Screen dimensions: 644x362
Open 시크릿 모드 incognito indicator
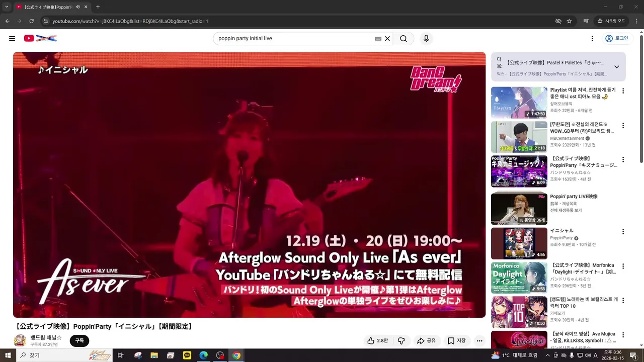(611, 21)
